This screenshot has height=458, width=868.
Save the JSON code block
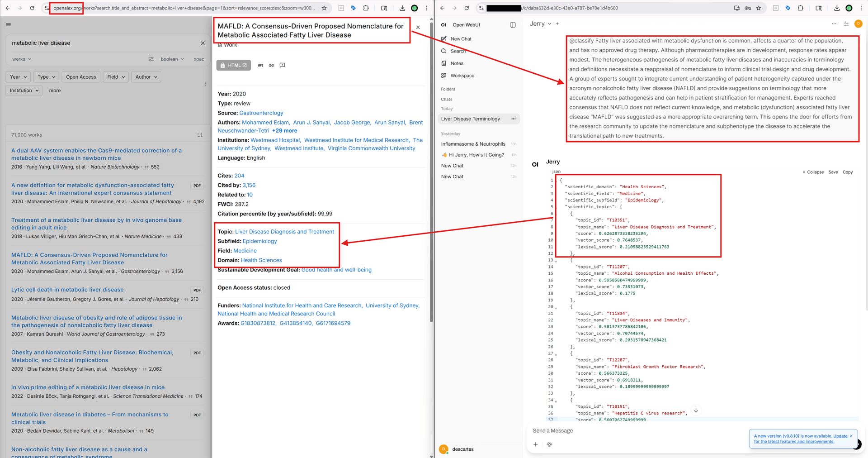(x=833, y=172)
